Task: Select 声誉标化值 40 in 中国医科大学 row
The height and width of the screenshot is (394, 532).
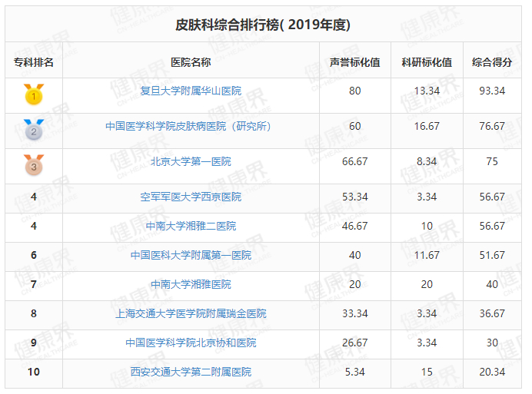Action: (355, 255)
